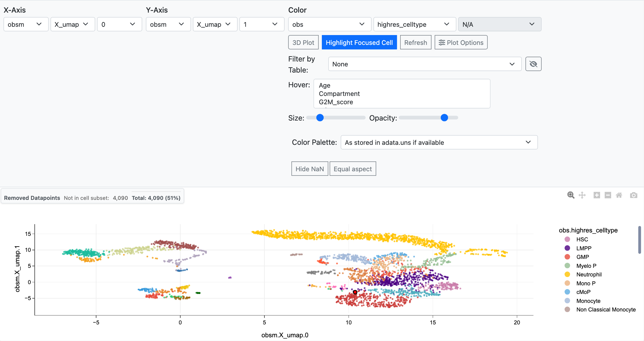Toggle Highlight Focused Cell button
The width and height of the screenshot is (644, 341).
tap(359, 42)
